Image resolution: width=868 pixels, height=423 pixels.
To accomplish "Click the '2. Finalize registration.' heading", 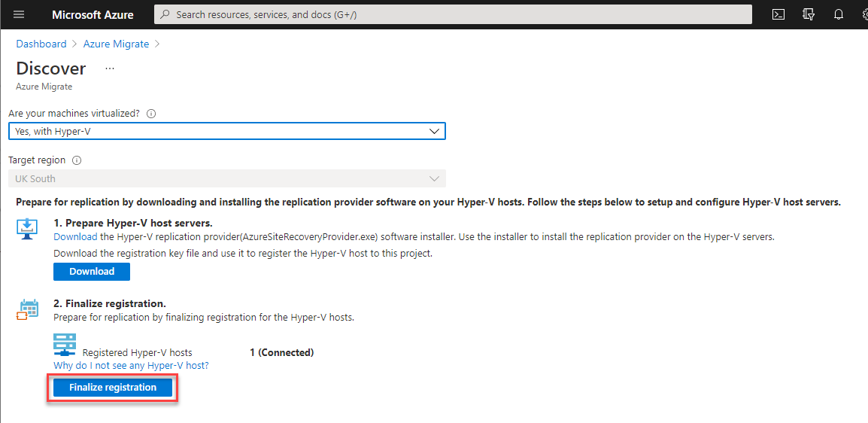I will tap(110, 305).
